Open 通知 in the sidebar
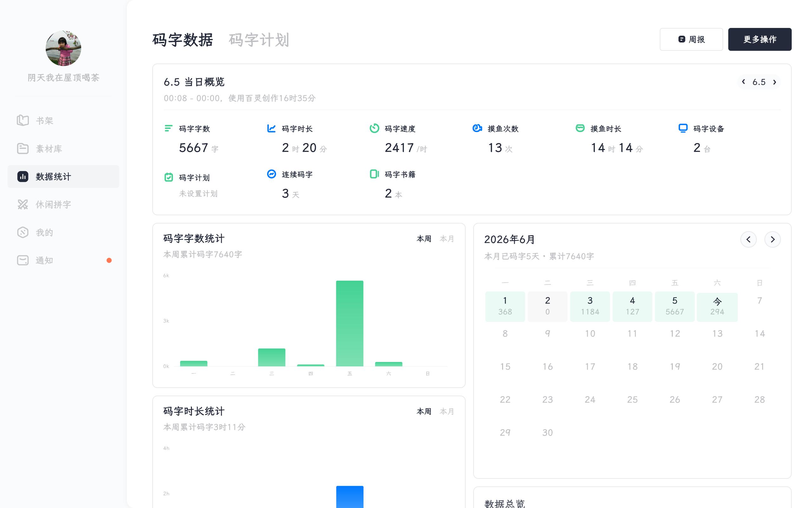 pos(63,260)
